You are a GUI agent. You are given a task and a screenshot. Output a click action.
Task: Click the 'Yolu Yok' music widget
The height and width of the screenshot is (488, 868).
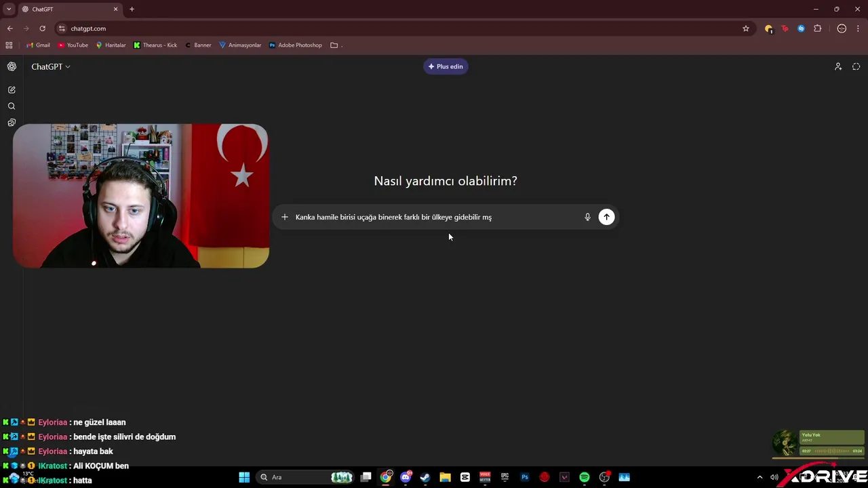[818, 443]
